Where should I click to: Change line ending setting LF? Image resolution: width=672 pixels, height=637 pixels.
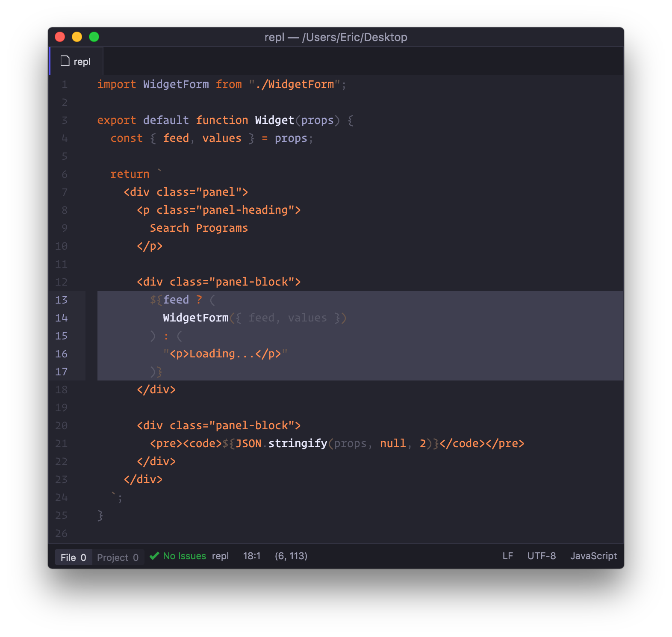[x=507, y=556]
